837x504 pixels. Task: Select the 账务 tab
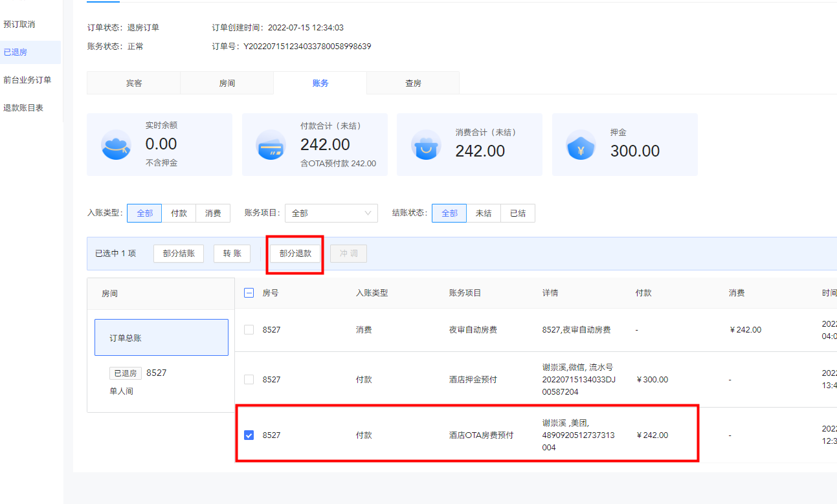tap(320, 83)
